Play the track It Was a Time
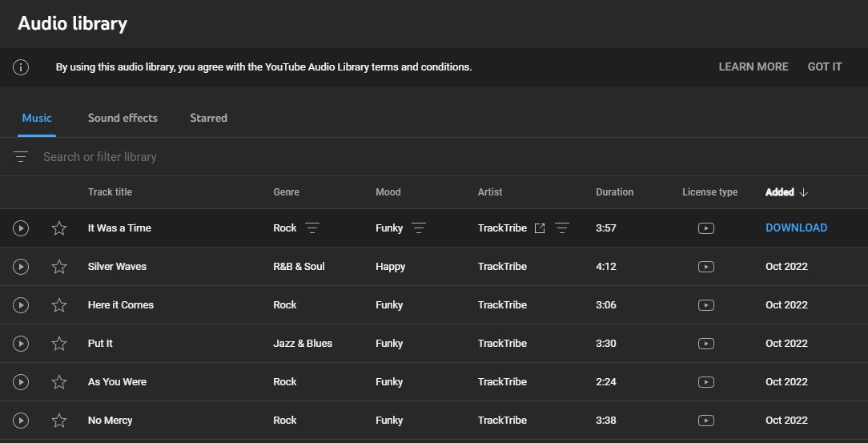The width and height of the screenshot is (868, 443). [21, 228]
